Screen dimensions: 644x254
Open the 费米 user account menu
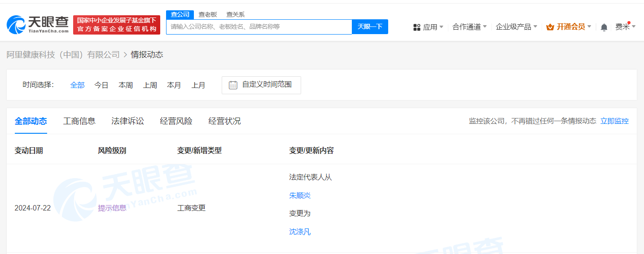pos(625,27)
